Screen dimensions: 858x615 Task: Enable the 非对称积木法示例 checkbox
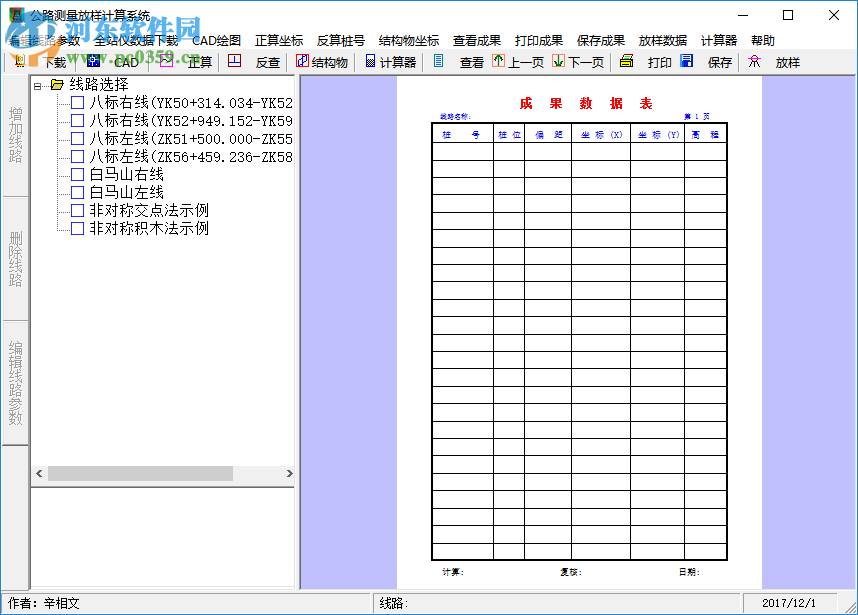(x=78, y=229)
